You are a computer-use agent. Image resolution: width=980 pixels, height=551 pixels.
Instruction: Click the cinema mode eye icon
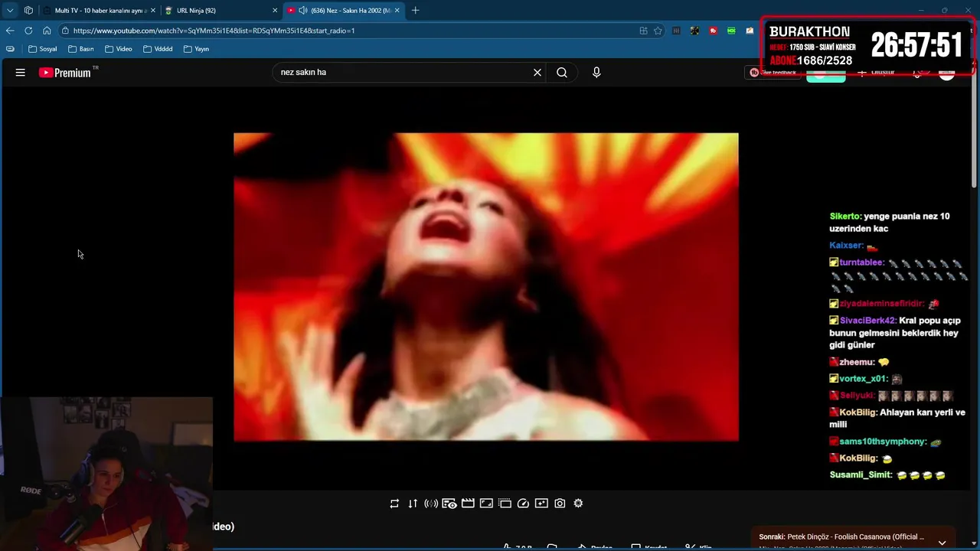(x=449, y=504)
